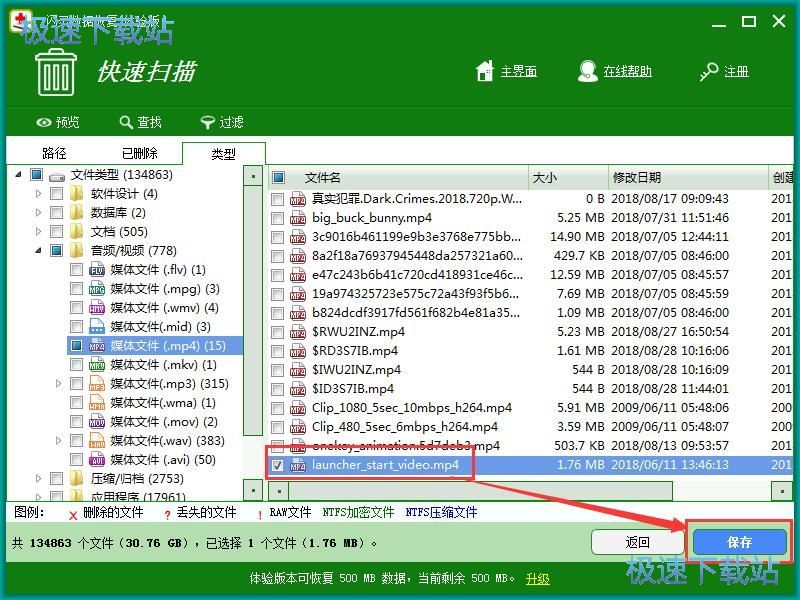Click the home icon for main interface

[x=485, y=71]
